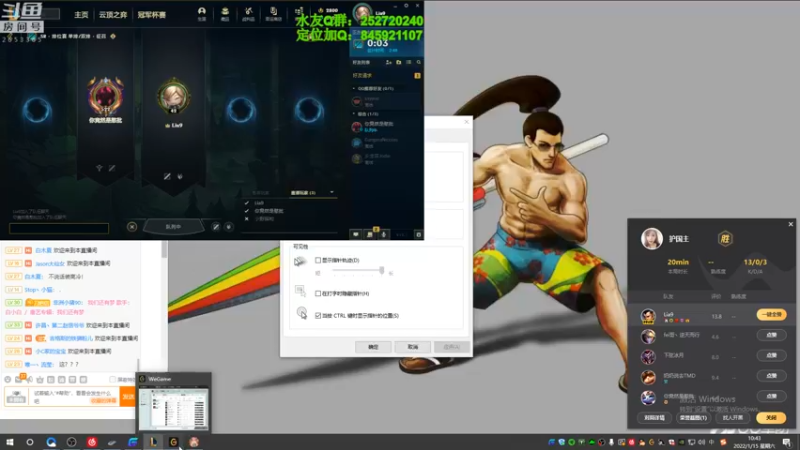Click the yellow 关闭 button in results panel
Viewport: 800px width, 450px height.
(771, 418)
